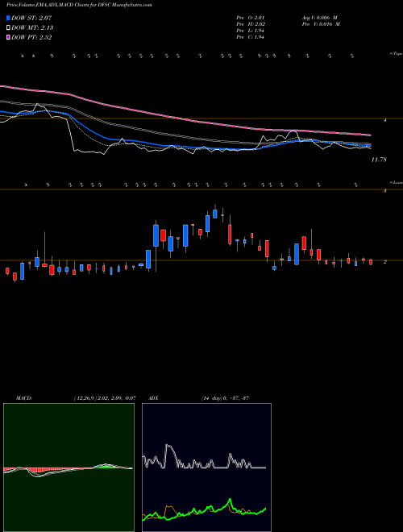
Task: Click the MACD panel heading label
Action: coord(24,398)
